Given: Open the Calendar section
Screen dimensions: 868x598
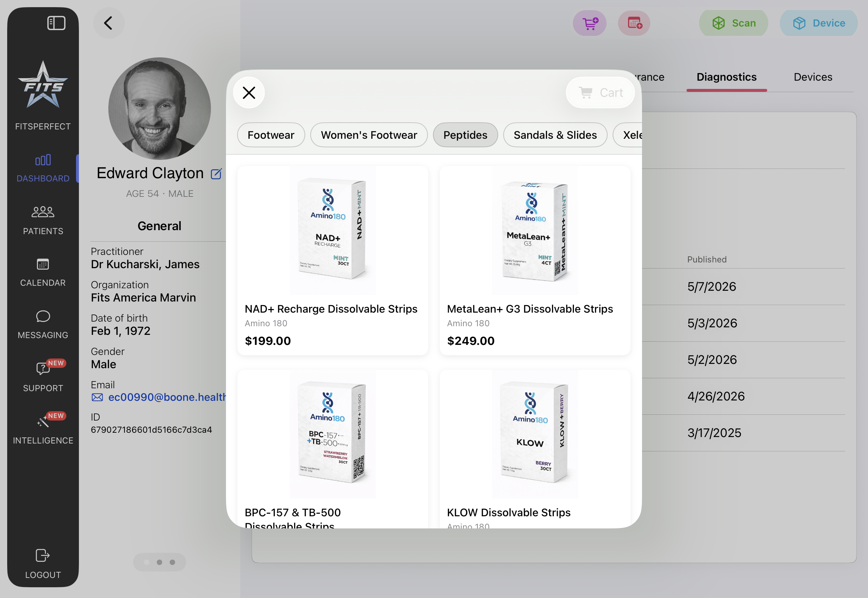Looking at the screenshot, I should (43, 272).
